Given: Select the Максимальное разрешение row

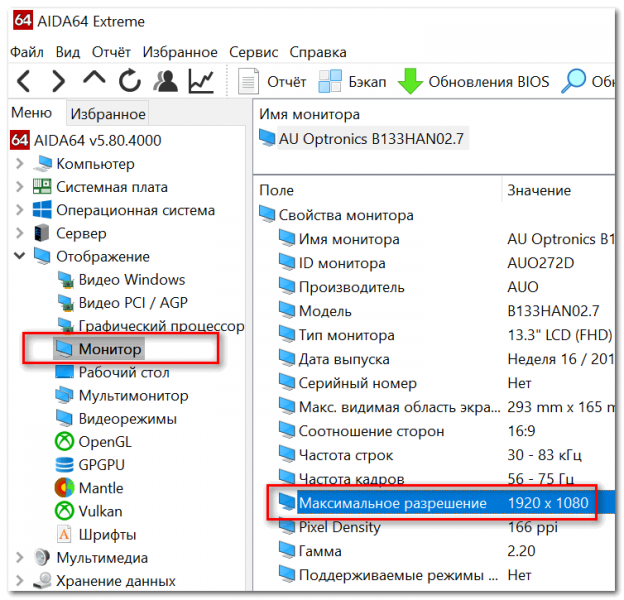Looking at the screenshot, I should click(x=446, y=503).
